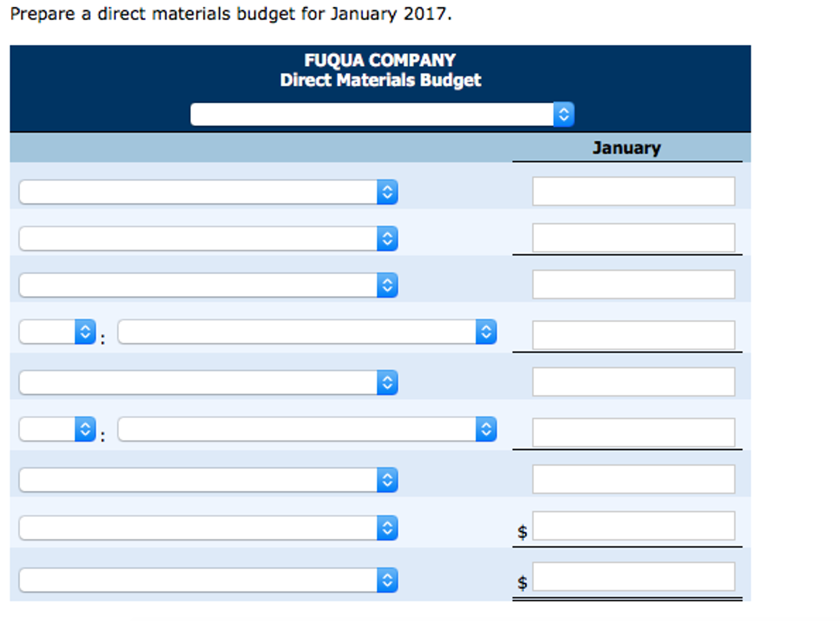840x621 pixels.
Task: Click the first dollar amount input field
Action: [x=633, y=526]
